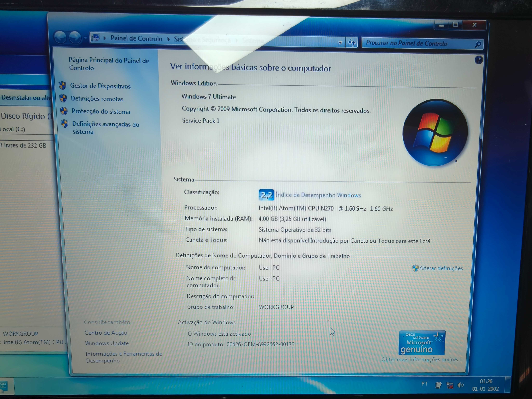Click the volume speaker tray icon
The image size is (532, 399).
(460, 385)
